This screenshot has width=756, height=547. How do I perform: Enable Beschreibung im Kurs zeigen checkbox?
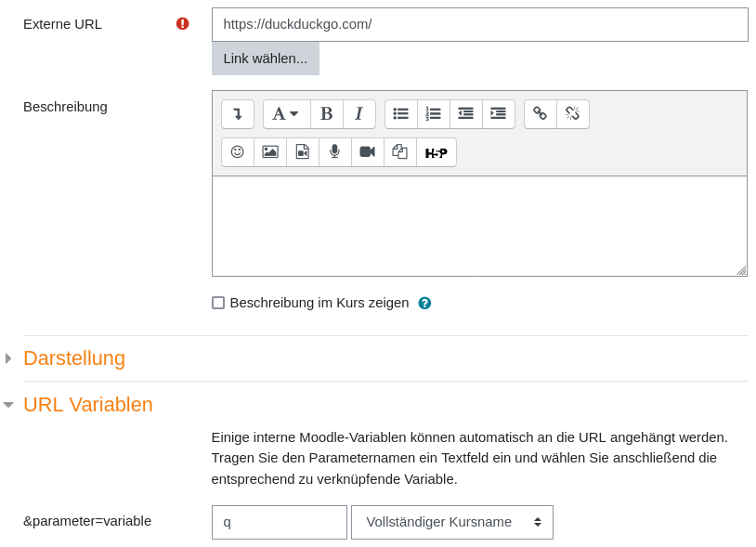point(218,303)
